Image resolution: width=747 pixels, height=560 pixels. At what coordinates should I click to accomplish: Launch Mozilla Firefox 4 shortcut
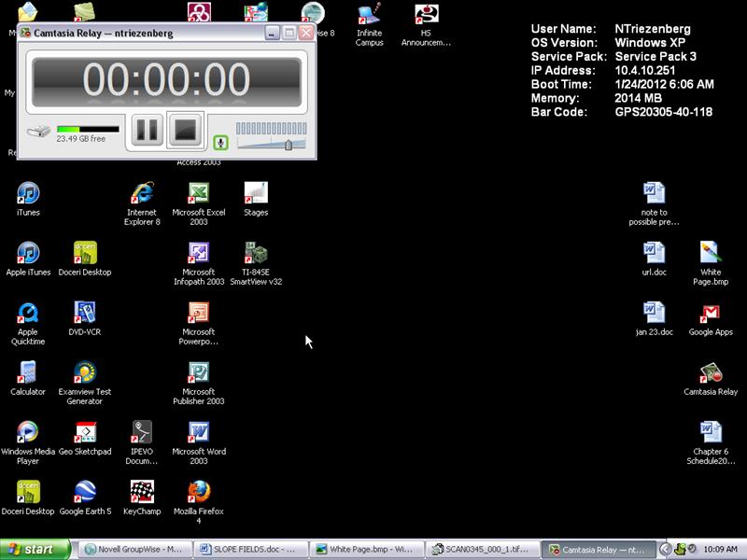pos(199,503)
